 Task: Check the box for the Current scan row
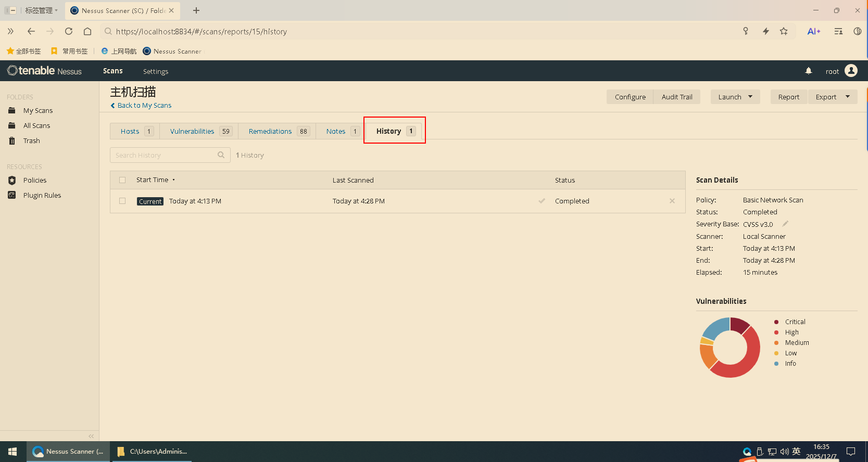click(122, 201)
